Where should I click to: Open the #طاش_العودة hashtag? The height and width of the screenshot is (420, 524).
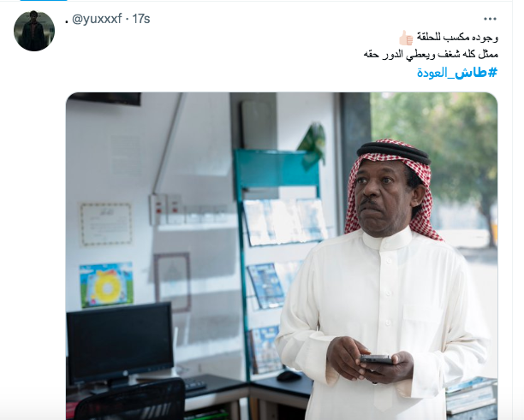tap(457, 73)
